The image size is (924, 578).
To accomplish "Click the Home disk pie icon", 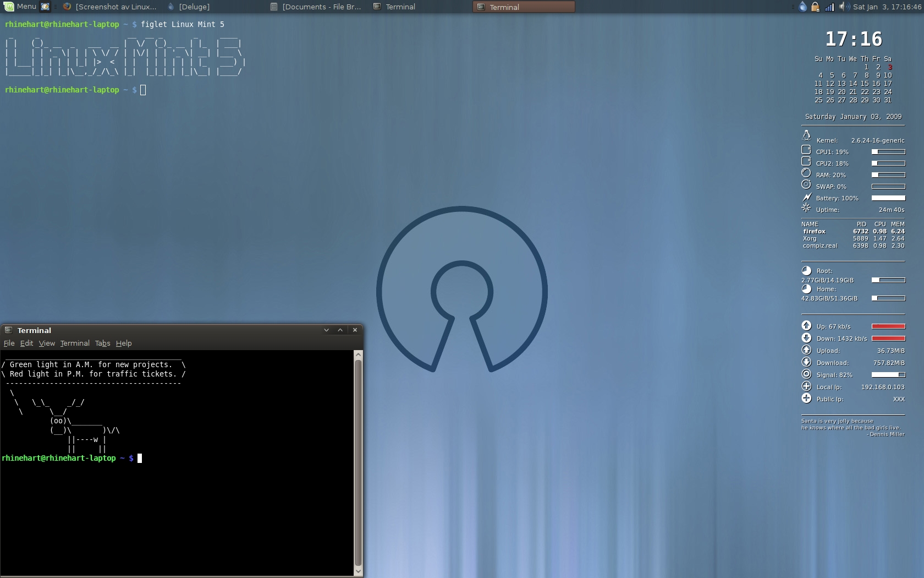I will pos(806,289).
